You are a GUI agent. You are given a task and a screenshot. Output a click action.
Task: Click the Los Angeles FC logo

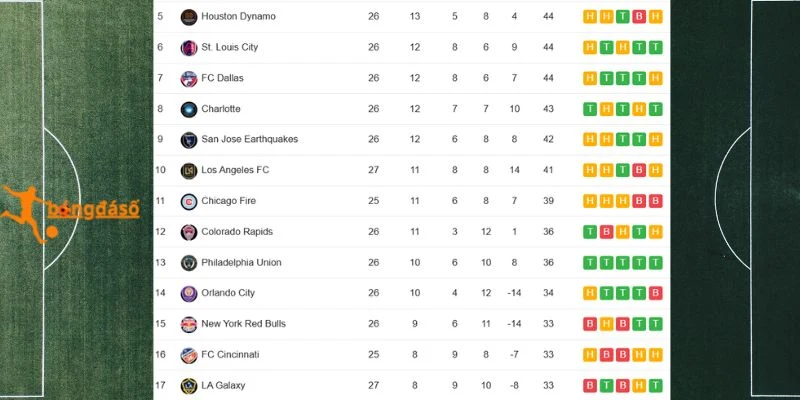pyautogui.click(x=189, y=170)
